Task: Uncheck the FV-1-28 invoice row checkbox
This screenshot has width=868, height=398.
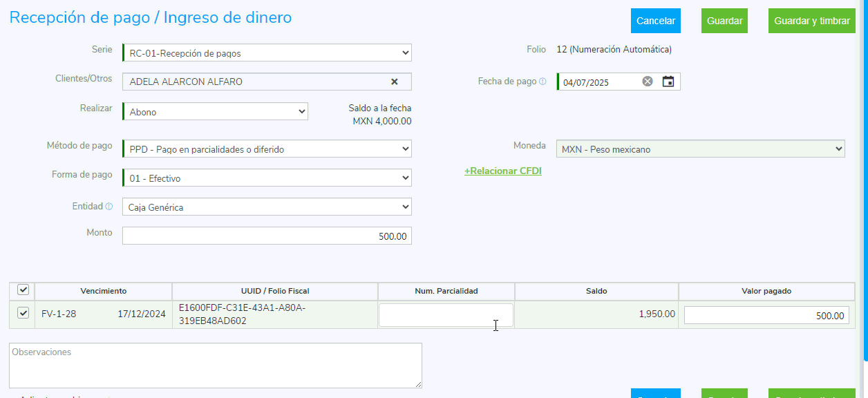Action: click(x=23, y=314)
